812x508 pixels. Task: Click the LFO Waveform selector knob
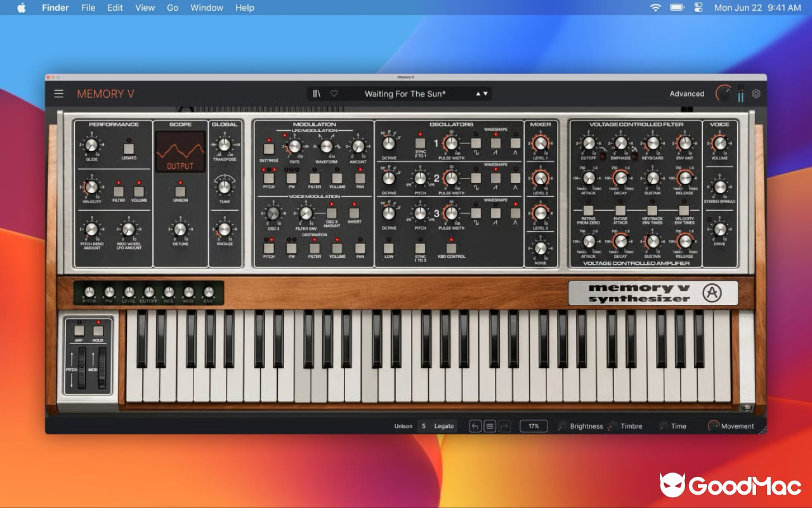(327, 147)
